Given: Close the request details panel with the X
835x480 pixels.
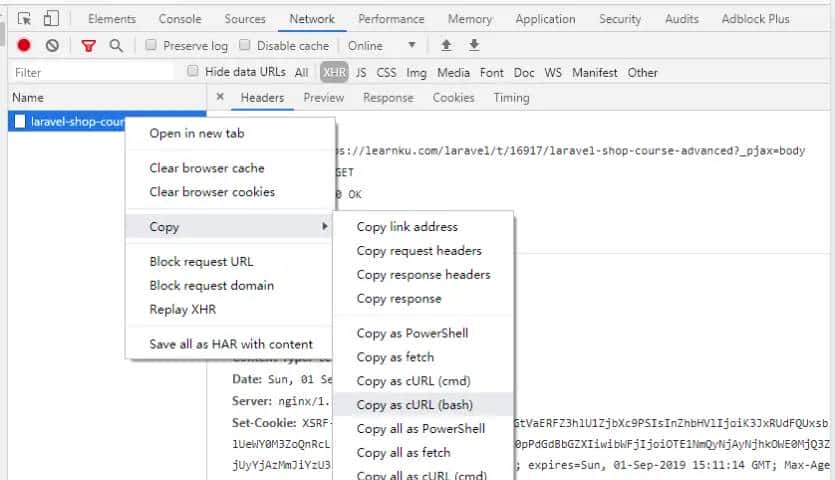Looking at the screenshot, I should click(220, 97).
